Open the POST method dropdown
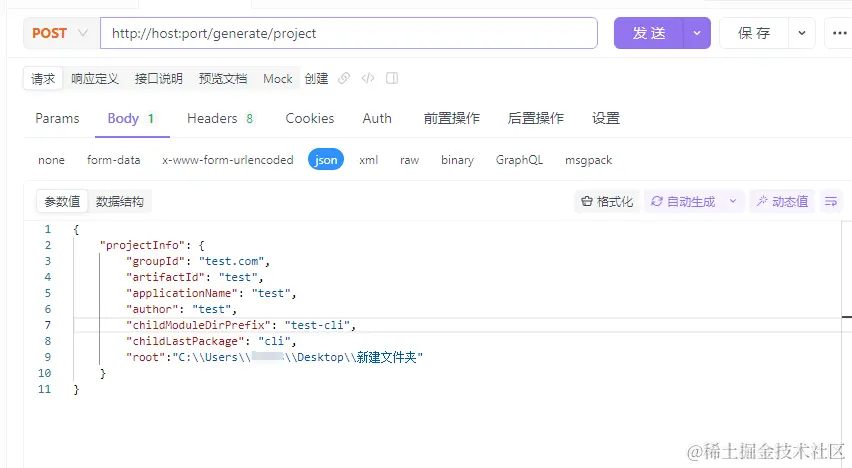 [60, 33]
